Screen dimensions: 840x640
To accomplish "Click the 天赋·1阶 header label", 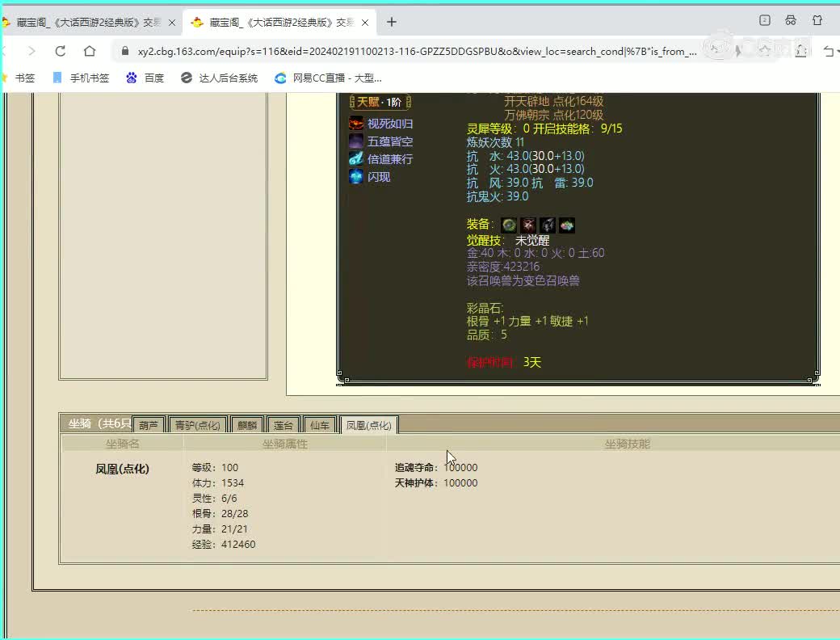I will pos(380,102).
